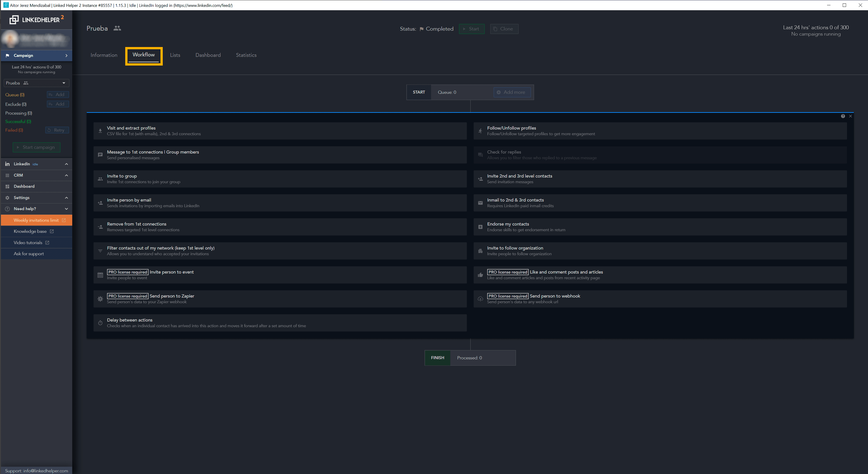The width and height of the screenshot is (868, 474).
Task: Open the Statistics tab
Action: click(x=246, y=55)
